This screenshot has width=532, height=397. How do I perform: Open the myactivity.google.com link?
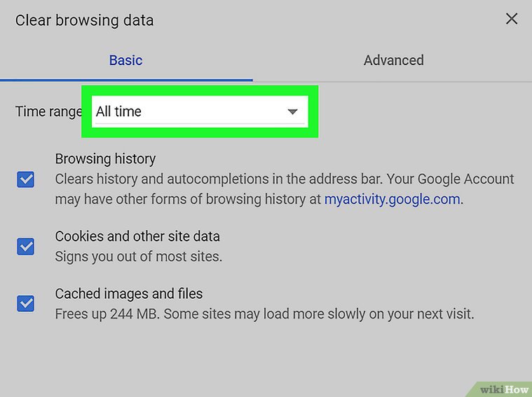tap(392, 199)
